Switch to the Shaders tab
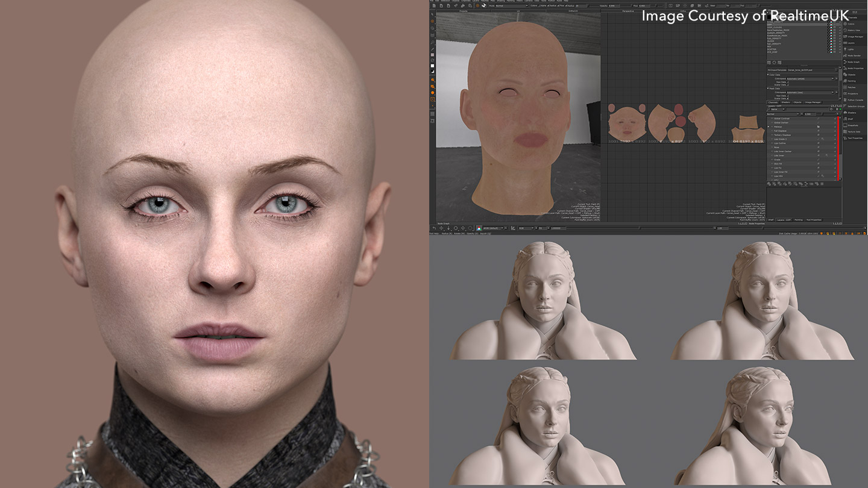Image resolution: width=868 pixels, height=488 pixels. pyautogui.click(x=785, y=102)
